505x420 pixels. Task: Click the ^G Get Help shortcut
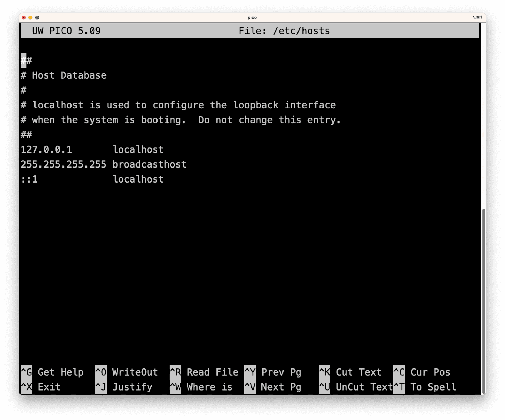(x=52, y=372)
